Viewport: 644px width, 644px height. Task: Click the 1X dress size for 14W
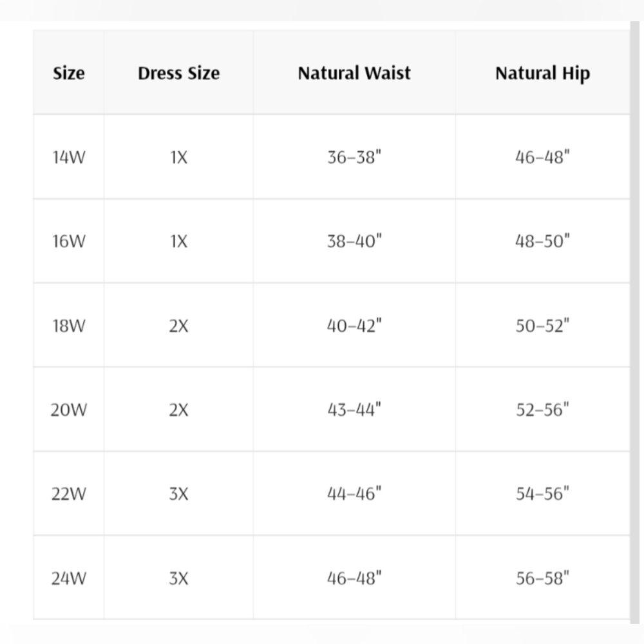tap(178, 157)
